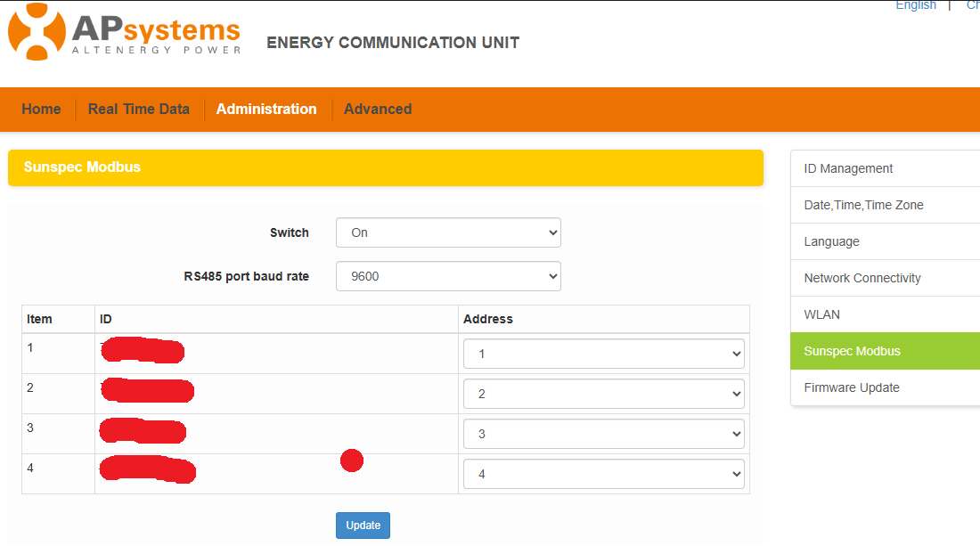Expand the RS485 port baud rate dropdown
Screen dimensions: 980x546
click(x=448, y=276)
